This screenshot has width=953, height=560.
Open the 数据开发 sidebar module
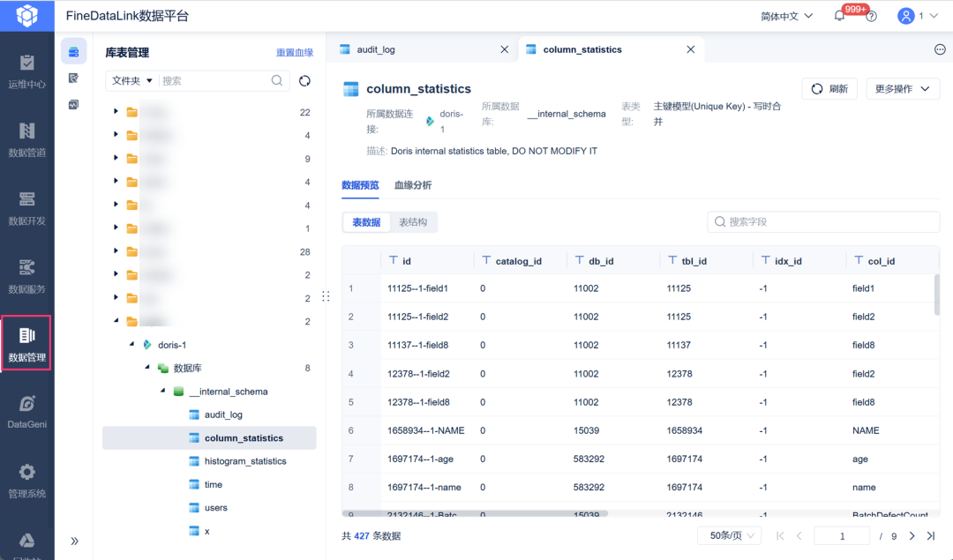coord(26,208)
